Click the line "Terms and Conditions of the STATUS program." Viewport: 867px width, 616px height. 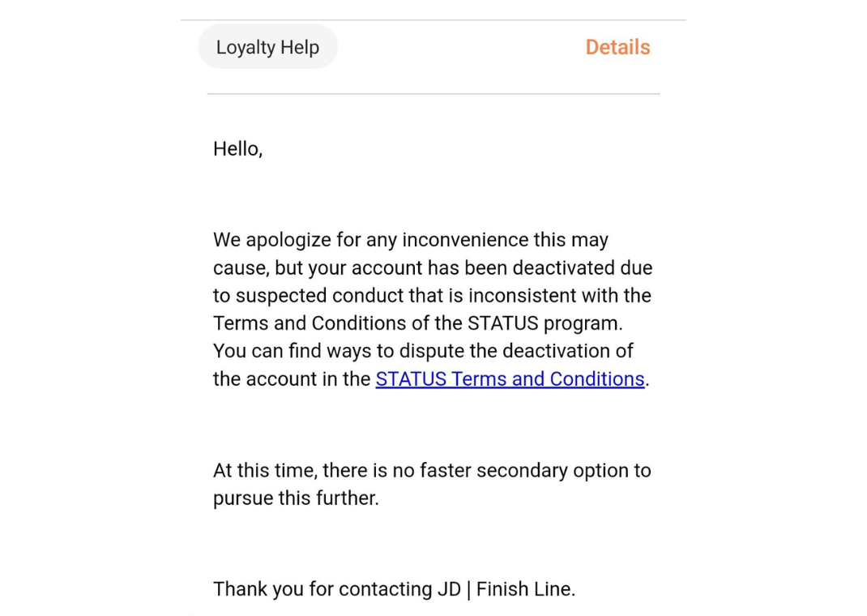[x=417, y=323]
